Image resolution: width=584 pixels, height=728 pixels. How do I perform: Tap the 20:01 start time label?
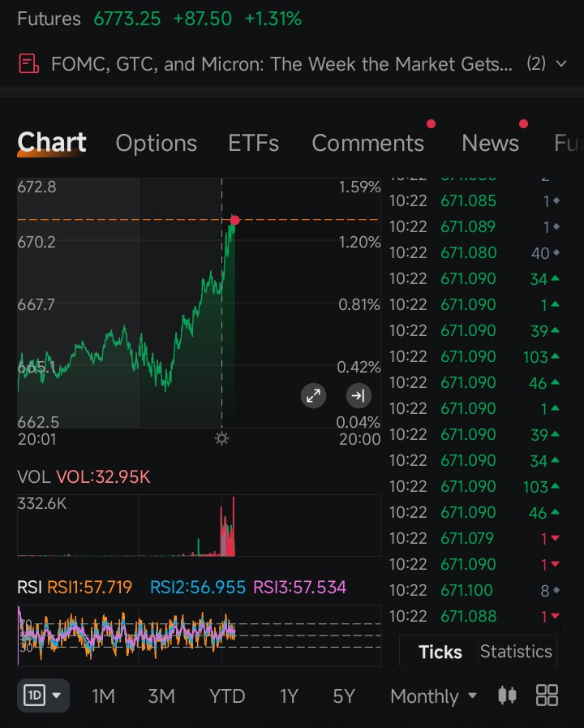(x=36, y=439)
